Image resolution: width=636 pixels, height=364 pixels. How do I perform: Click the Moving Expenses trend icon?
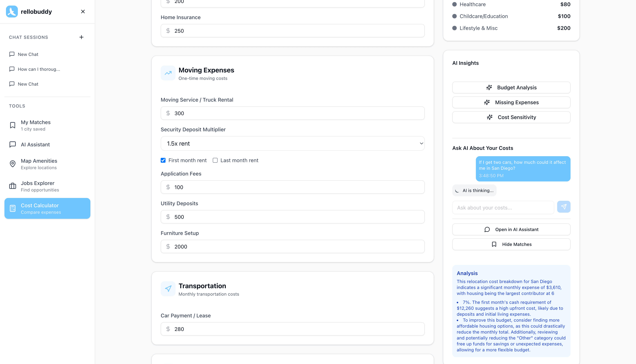(168, 73)
